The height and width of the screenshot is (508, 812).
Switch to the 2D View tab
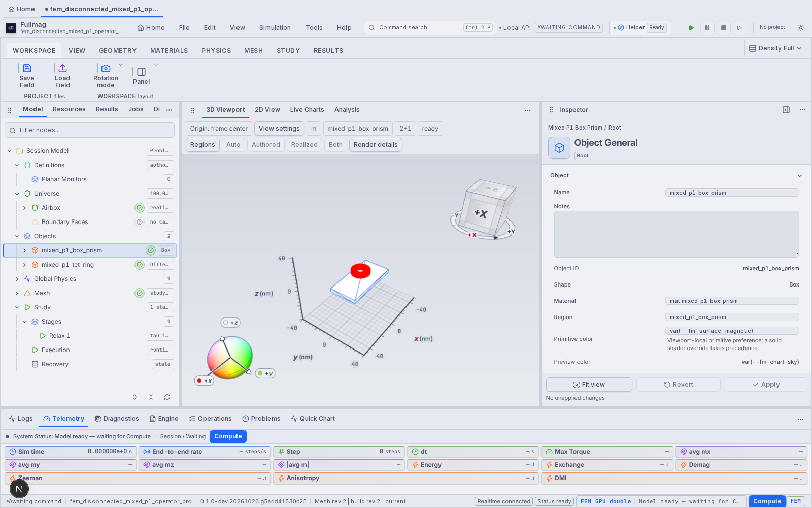pyautogui.click(x=267, y=110)
